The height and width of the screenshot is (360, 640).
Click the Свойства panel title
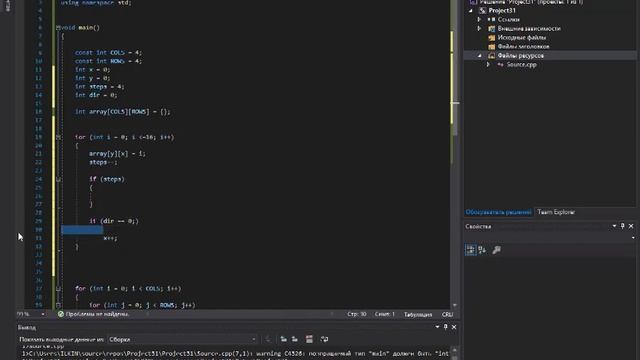click(x=478, y=227)
